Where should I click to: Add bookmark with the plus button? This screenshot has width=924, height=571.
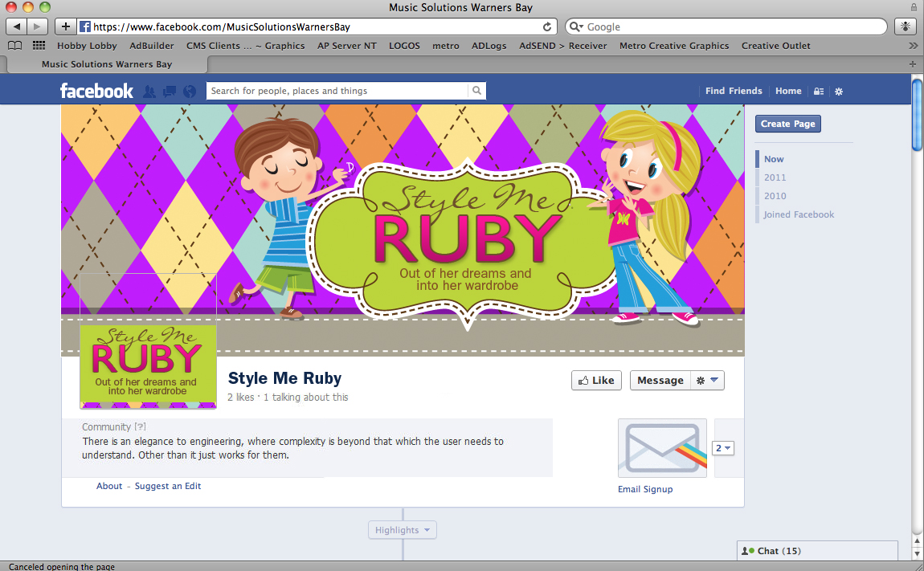coord(65,27)
